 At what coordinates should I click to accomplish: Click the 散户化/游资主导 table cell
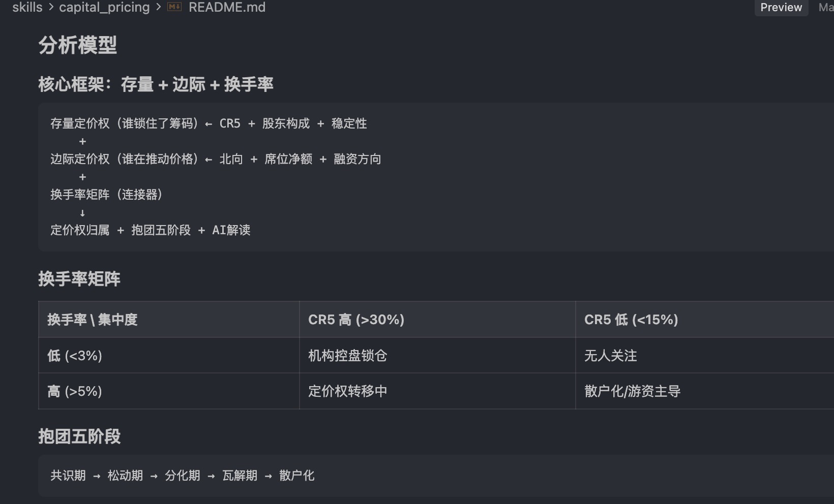coord(633,391)
